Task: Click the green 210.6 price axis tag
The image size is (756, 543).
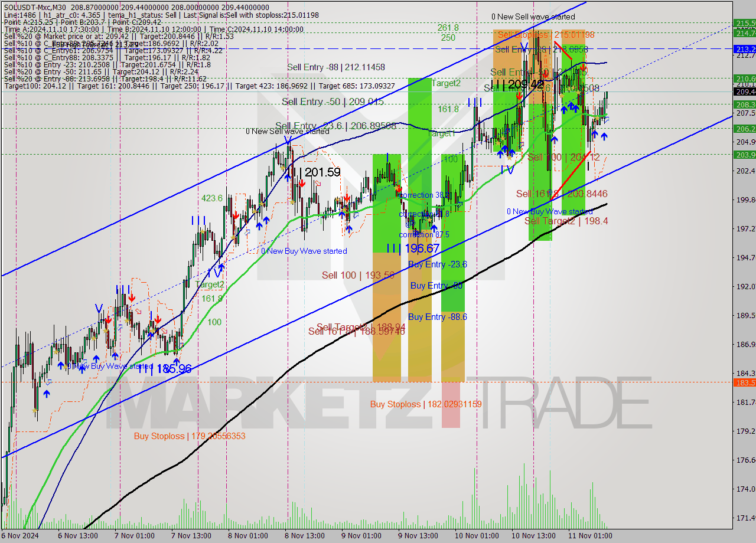Action: click(744, 78)
